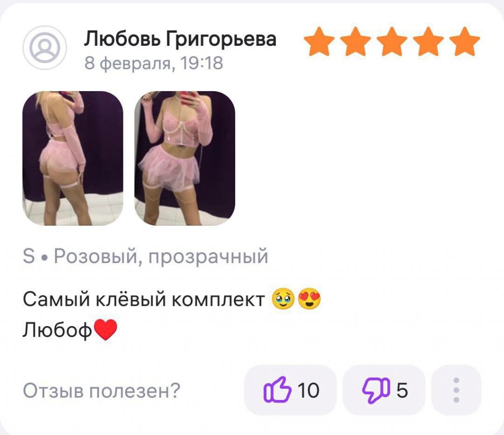Open the first review photo showing back view
Viewport: 504px width, 435px height.
[x=73, y=158]
